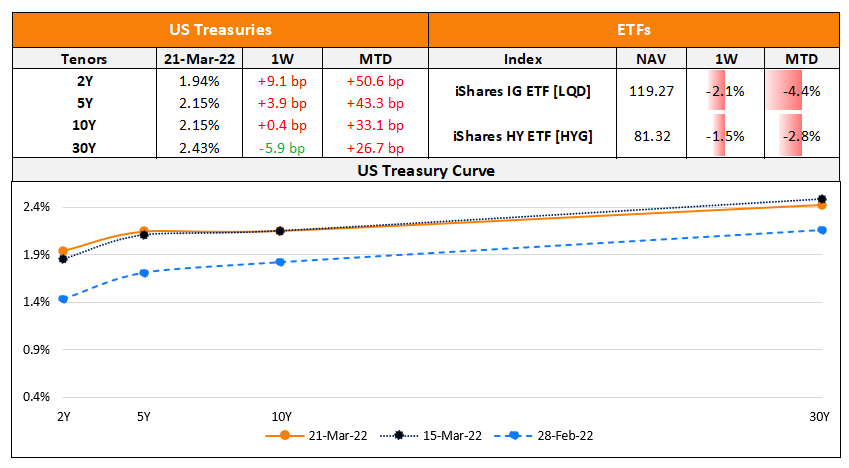Click the US Treasury Curve chart title
Screen dimensions: 849x468
pos(426,170)
